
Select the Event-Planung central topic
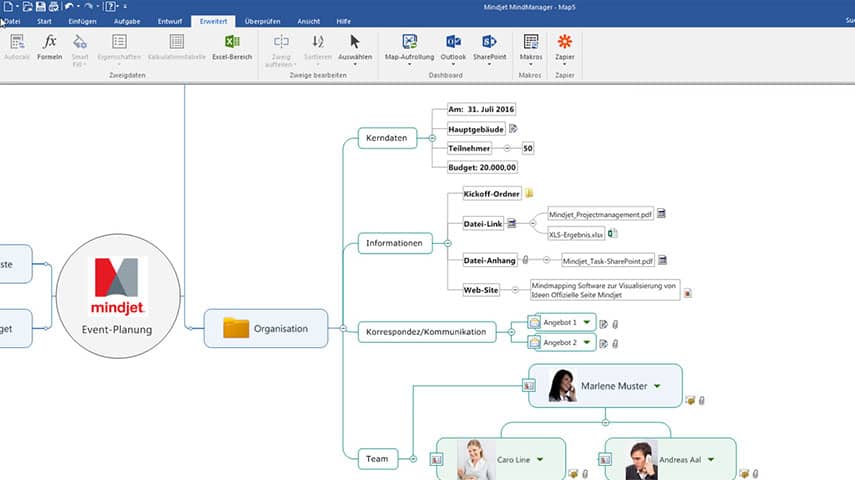click(x=118, y=296)
